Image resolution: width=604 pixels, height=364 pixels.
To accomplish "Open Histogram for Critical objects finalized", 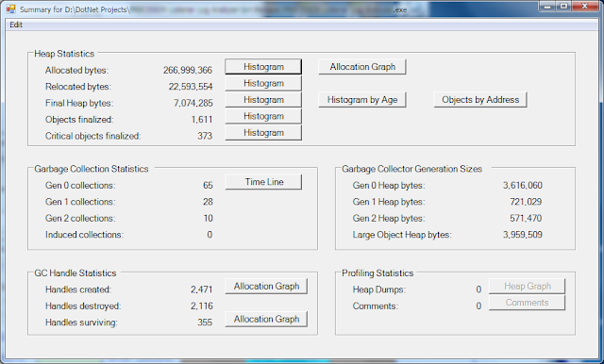I will [x=263, y=133].
